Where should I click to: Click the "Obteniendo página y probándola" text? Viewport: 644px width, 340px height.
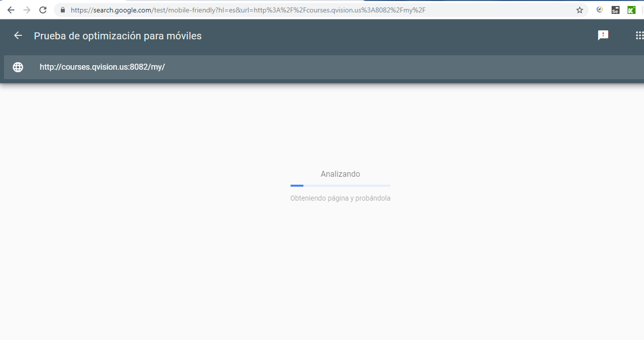(340, 198)
